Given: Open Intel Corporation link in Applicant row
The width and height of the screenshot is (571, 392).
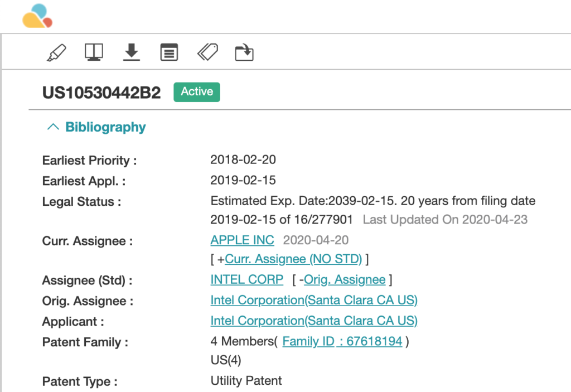Looking at the screenshot, I should click(313, 321).
